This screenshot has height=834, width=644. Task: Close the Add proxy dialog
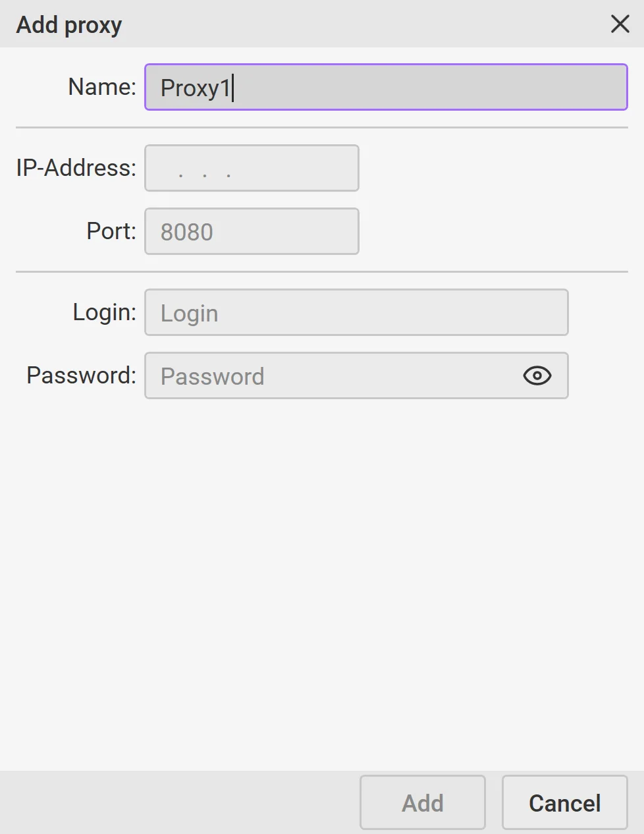(620, 24)
